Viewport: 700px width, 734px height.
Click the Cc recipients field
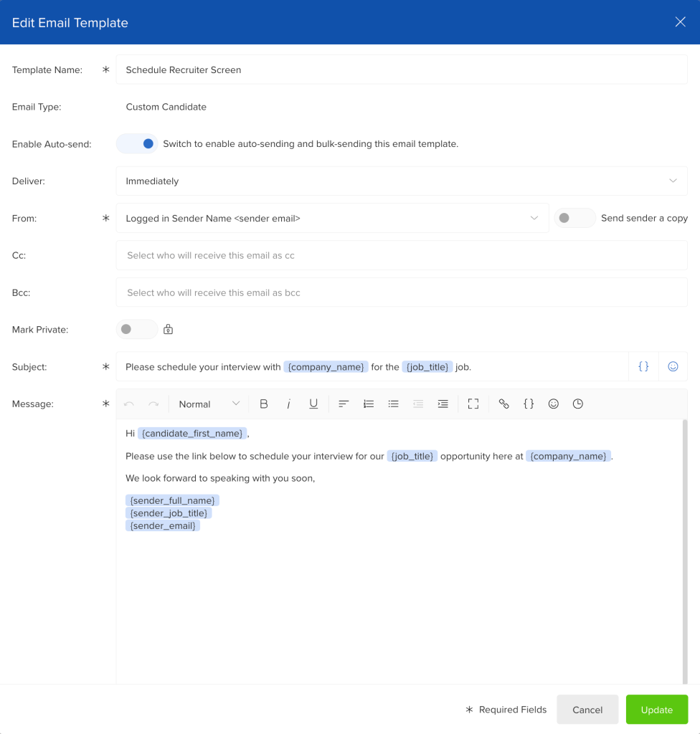pos(401,255)
